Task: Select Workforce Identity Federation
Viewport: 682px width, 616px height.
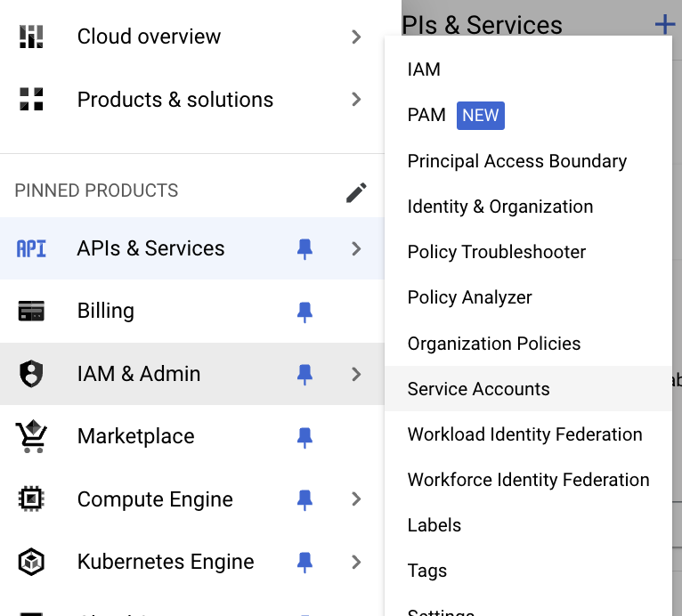Action: click(x=529, y=480)
